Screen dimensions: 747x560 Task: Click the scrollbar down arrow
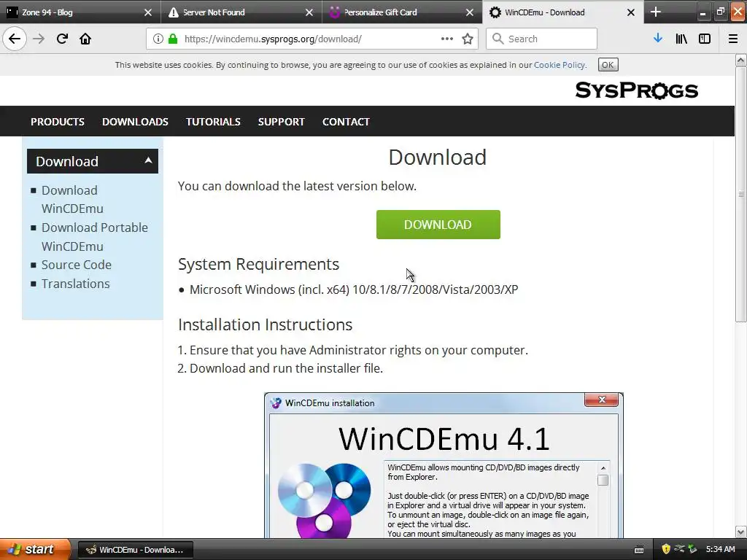[x=741, y=532]
